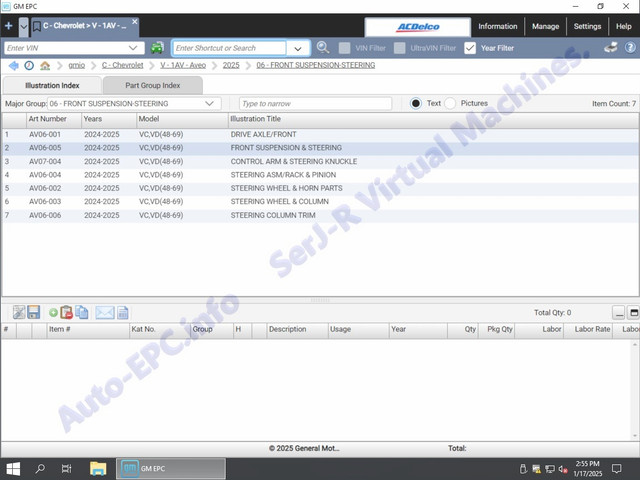
Task: Select the FRONT SUSPENSION & STEERING row
Action: [x=320, y=148]
